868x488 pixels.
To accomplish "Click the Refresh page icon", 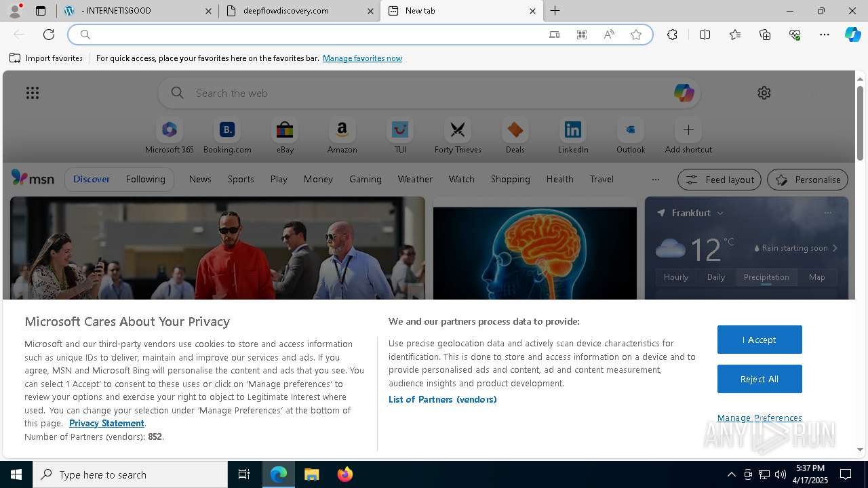I will (49, 35).
